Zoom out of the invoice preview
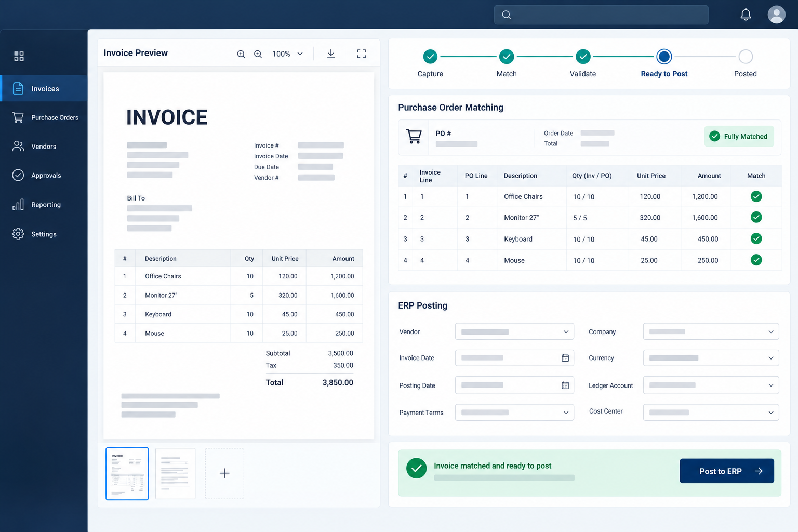 point(258,54)
